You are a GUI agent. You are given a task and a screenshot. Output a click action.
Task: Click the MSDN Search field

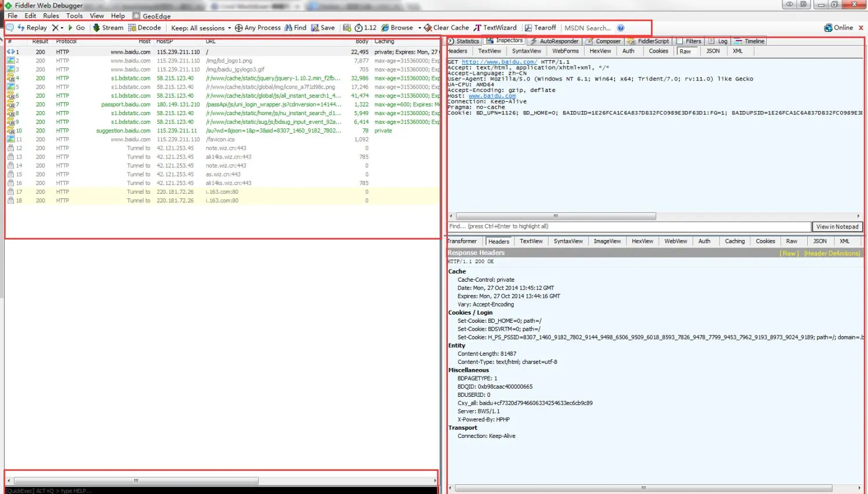588,28
